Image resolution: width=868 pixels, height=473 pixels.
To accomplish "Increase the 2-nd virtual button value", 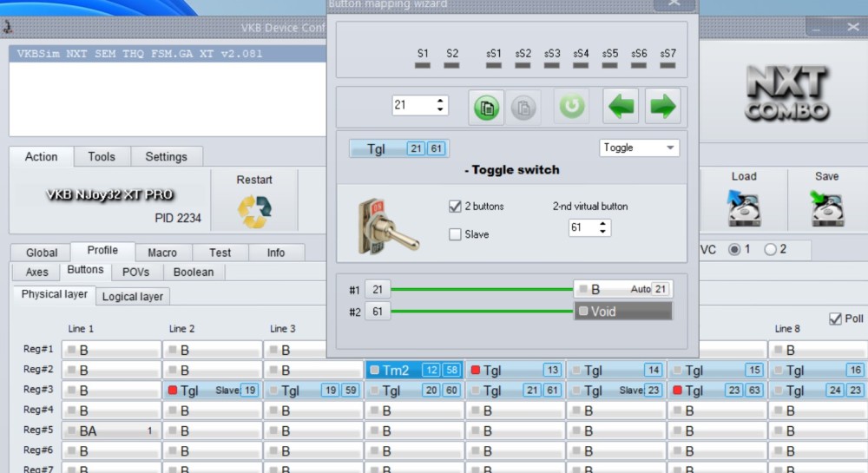I will (603, 224).
